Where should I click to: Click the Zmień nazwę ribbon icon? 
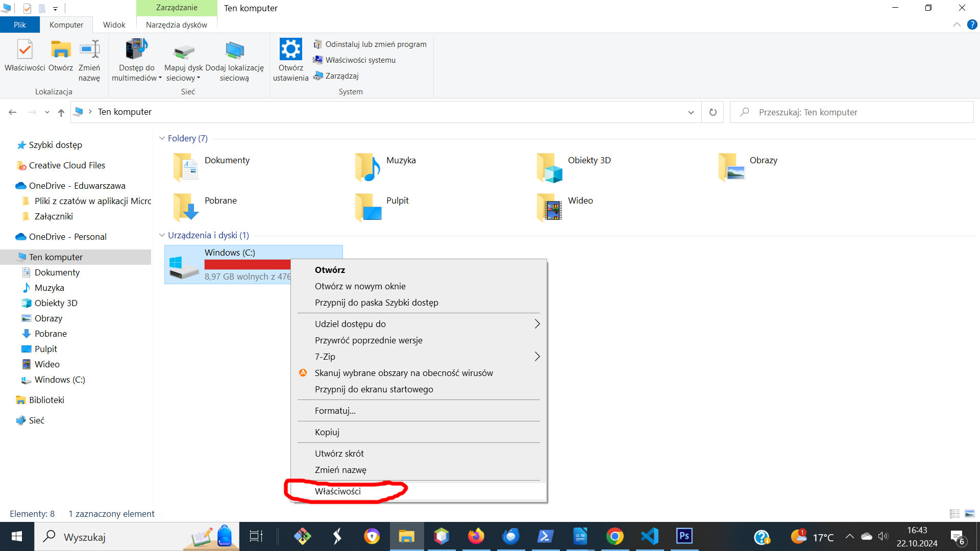click(x=89, y=51)
